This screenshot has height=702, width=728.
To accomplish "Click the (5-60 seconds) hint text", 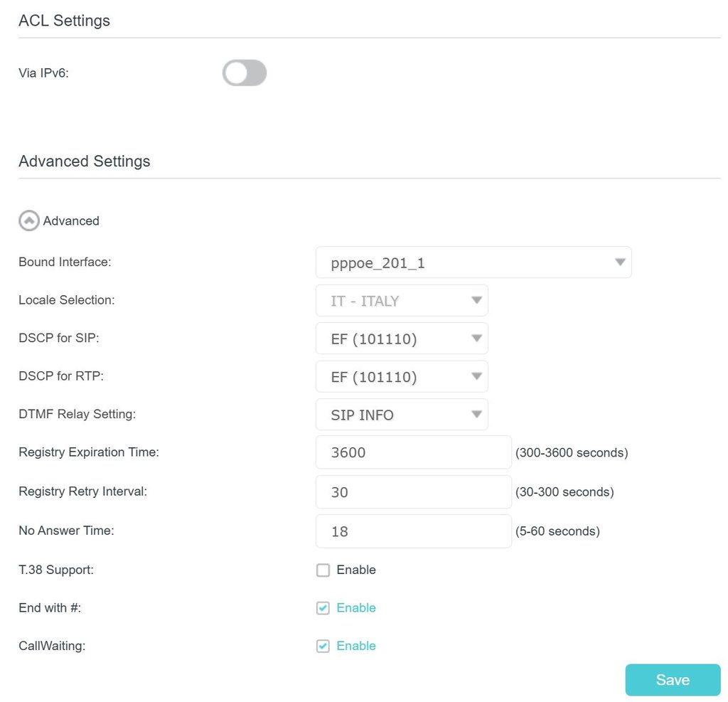I will (557, 531).
